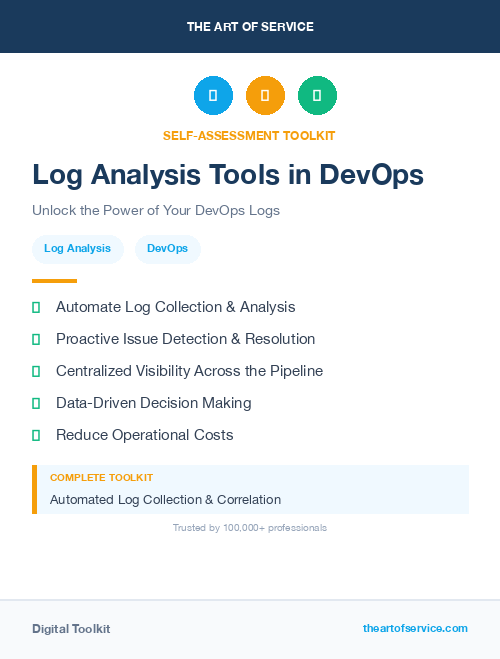
Task: Click Unlock the Power of Your DevOps Logs
Action: 156,211
